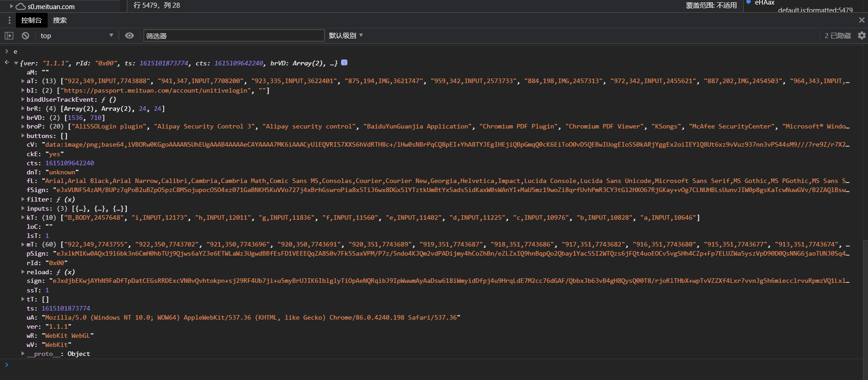Viewport: 868px width, 380px height.
Task: Click the typed command "e" entry
Action: coord(15,51)
